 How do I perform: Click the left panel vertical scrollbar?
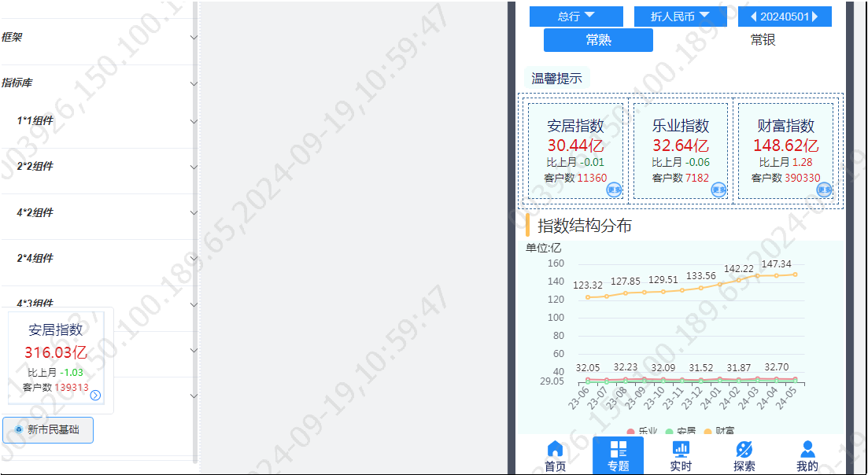(x=195, y=232)
